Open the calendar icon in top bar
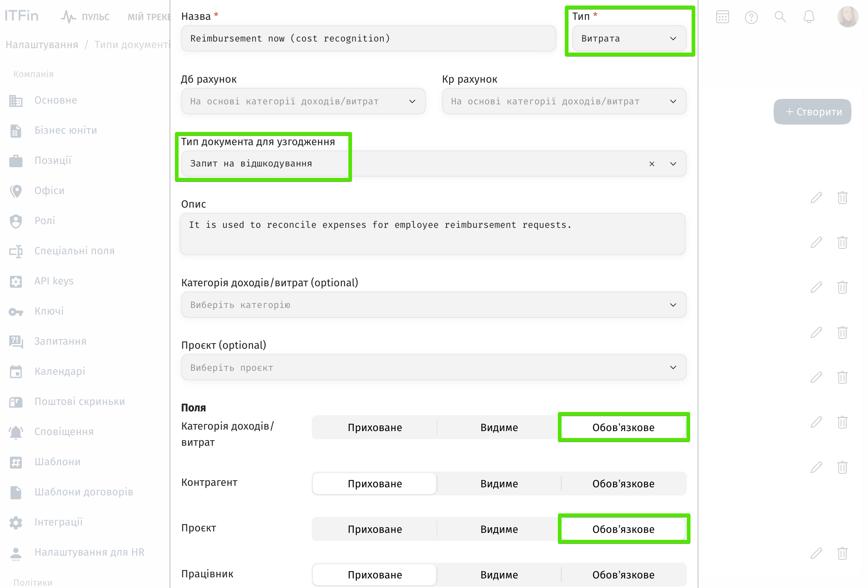Screen dimensions: 868x588 click(x=722, y=17)
